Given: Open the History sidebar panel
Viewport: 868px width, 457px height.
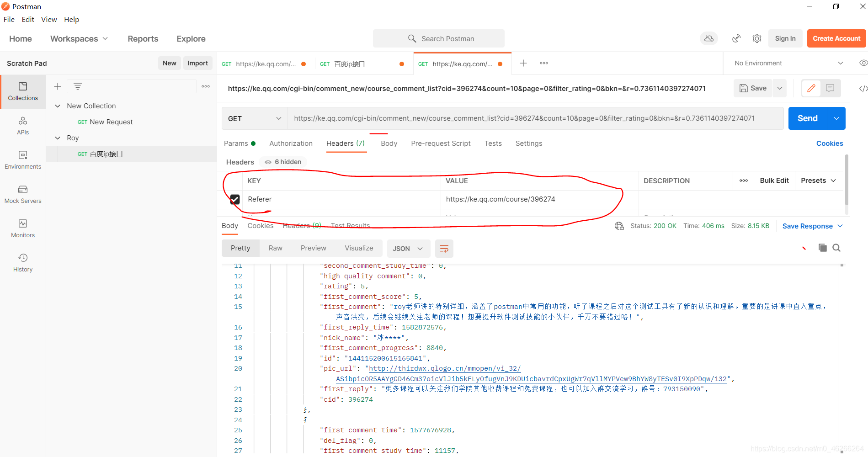Looking at the screenshot, I should pos(23,263).
